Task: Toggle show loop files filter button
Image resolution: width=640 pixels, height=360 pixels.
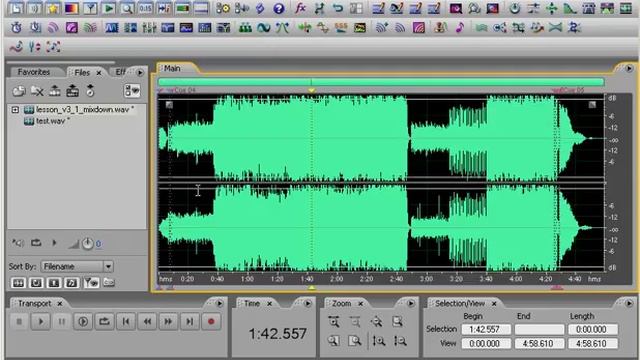Action: 36,282
